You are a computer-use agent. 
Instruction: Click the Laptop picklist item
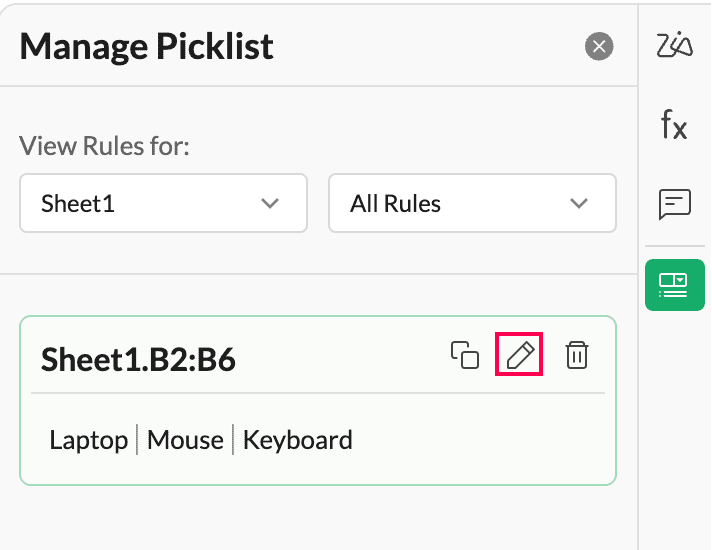tap(89, 440)
